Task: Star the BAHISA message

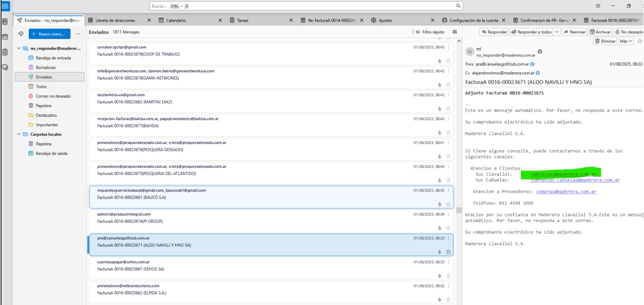Action: [448, 132]
